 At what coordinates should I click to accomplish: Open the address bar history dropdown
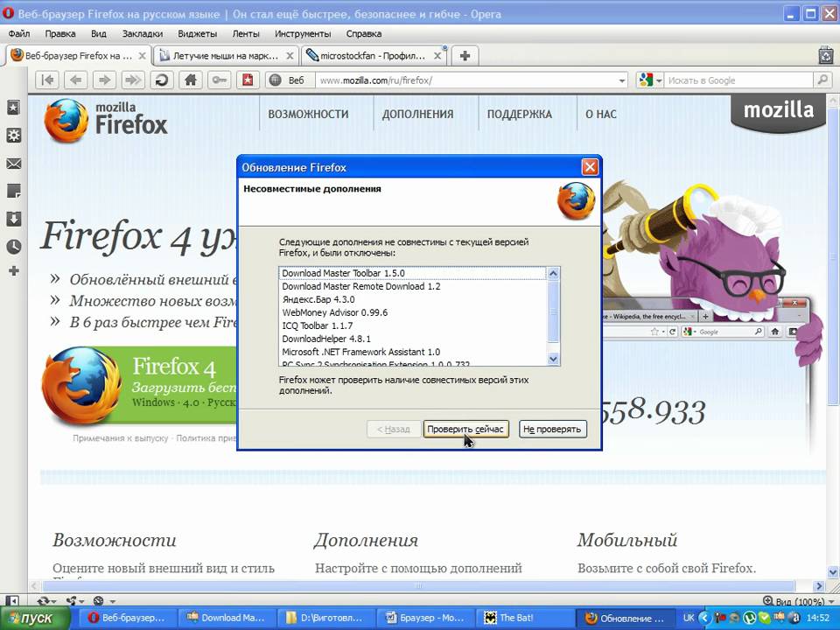tap(621, 80)
